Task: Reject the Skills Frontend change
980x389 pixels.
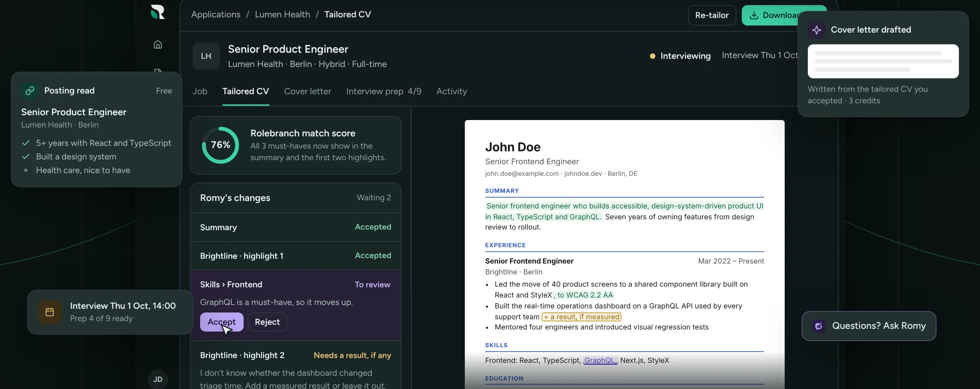Action: tap(267, 322)
